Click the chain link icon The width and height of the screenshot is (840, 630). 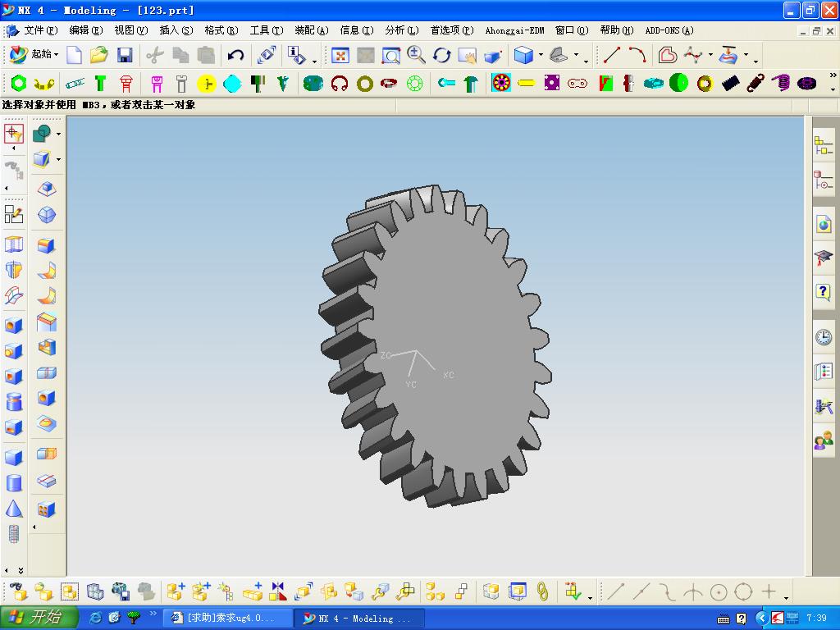[x=577, y=83]
